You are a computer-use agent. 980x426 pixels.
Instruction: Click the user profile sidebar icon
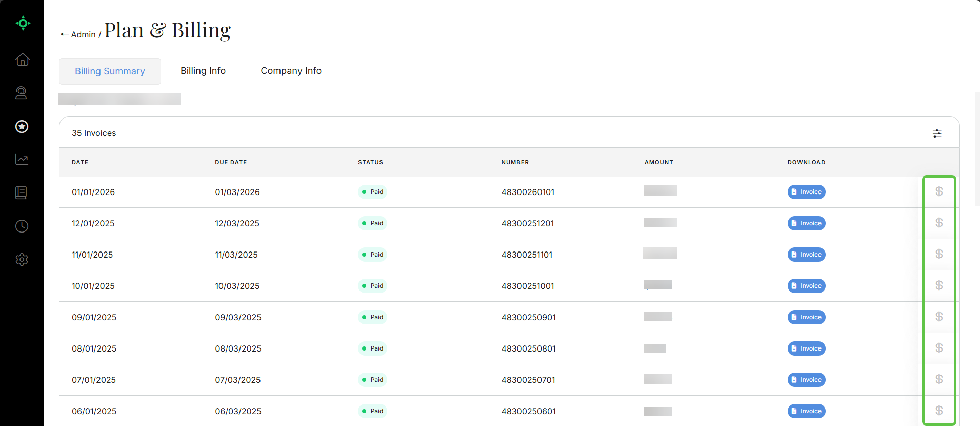coord(22,93)
